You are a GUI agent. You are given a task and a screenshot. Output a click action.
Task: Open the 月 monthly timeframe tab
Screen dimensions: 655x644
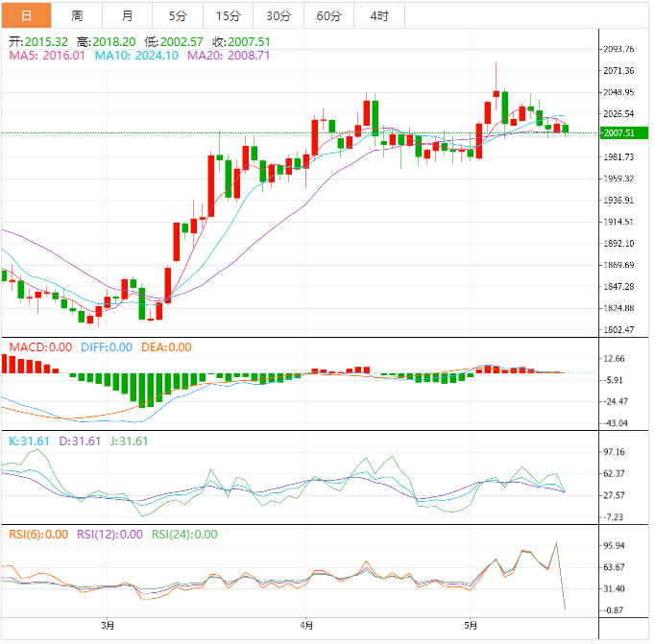point(128,15)
